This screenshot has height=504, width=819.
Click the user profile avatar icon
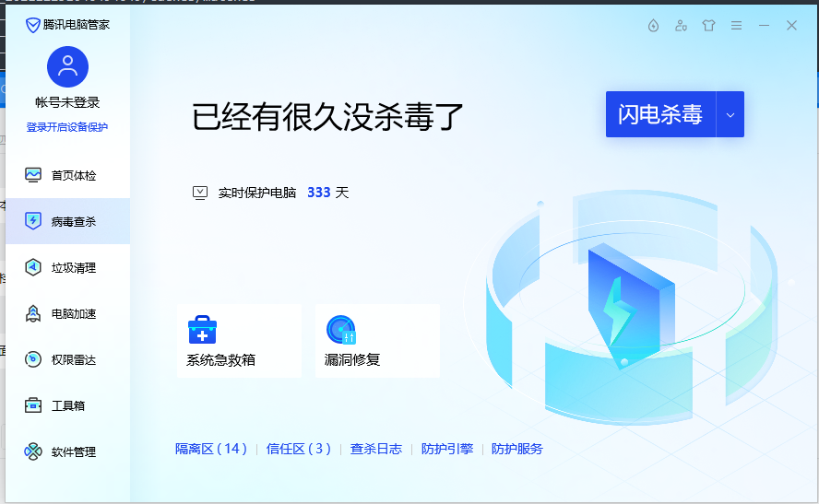[x=67, y=67]
